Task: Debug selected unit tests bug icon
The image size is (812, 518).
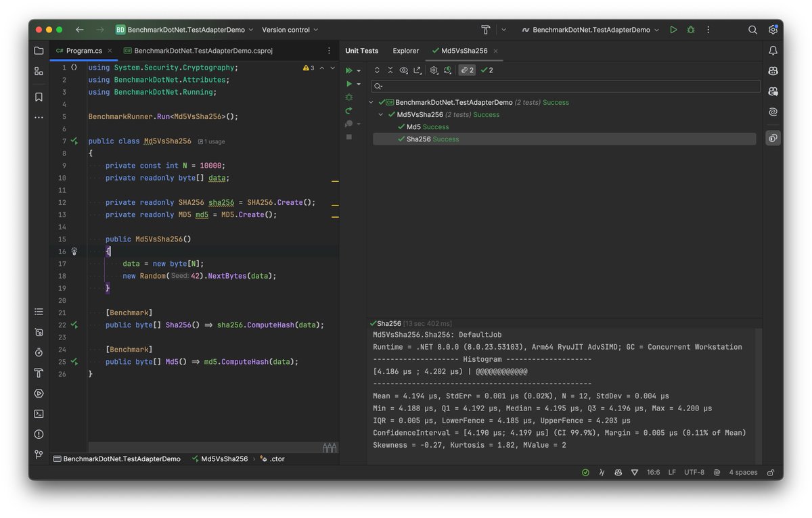Action: pyautogui.click(x=349, y=97)
